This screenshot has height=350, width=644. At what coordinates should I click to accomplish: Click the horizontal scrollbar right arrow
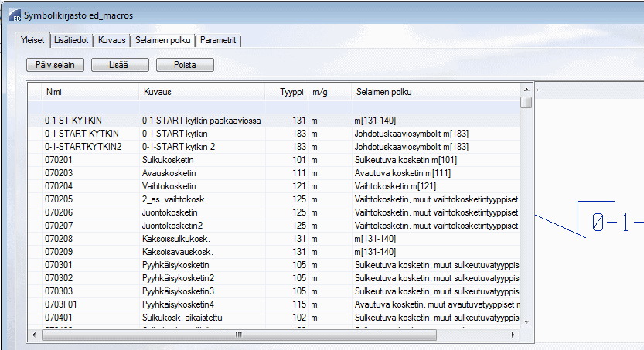click(513, 335)
